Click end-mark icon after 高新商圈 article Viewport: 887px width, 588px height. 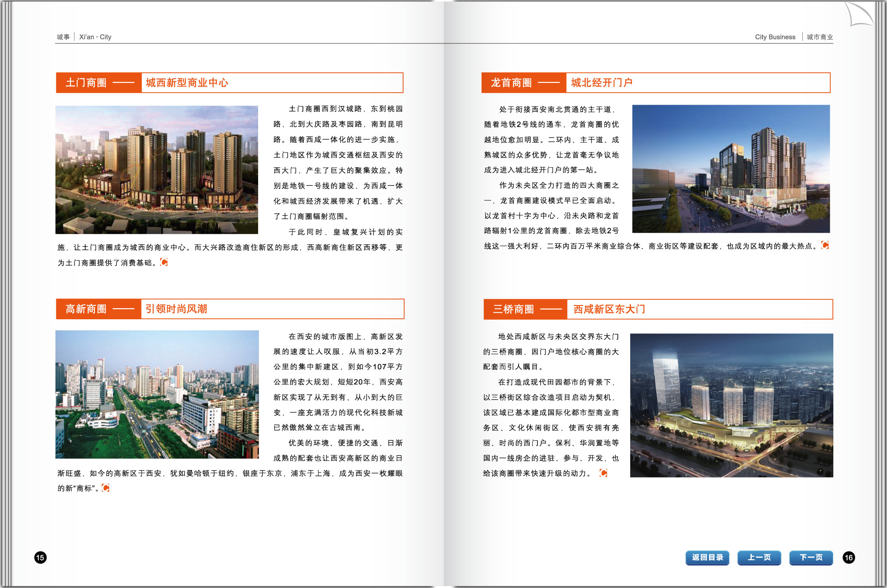coord(106,488)
